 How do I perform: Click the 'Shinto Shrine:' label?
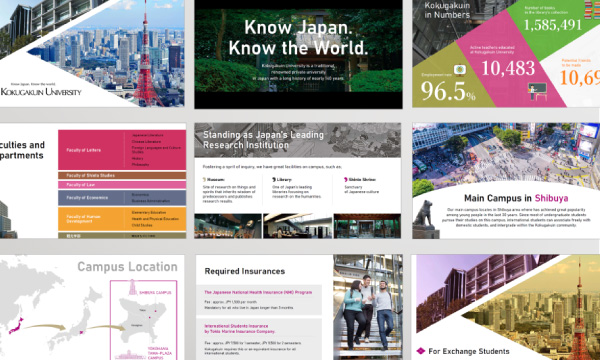[362, 179]
